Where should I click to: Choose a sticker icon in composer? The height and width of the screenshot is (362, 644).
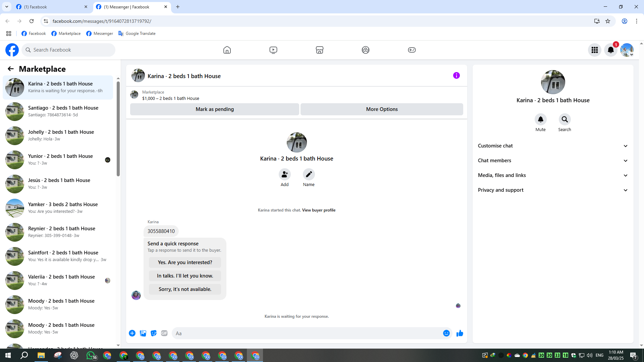pyautogui.click(x=154, y=333)
